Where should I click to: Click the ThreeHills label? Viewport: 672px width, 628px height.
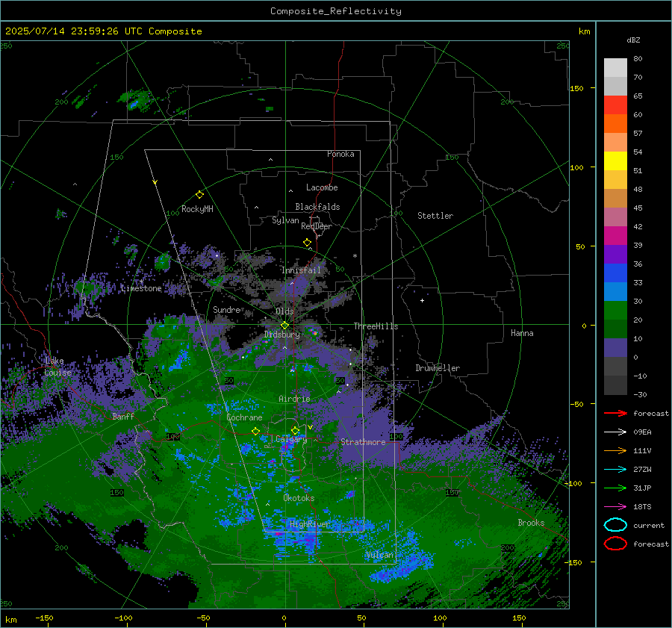[x=376, y=326]
